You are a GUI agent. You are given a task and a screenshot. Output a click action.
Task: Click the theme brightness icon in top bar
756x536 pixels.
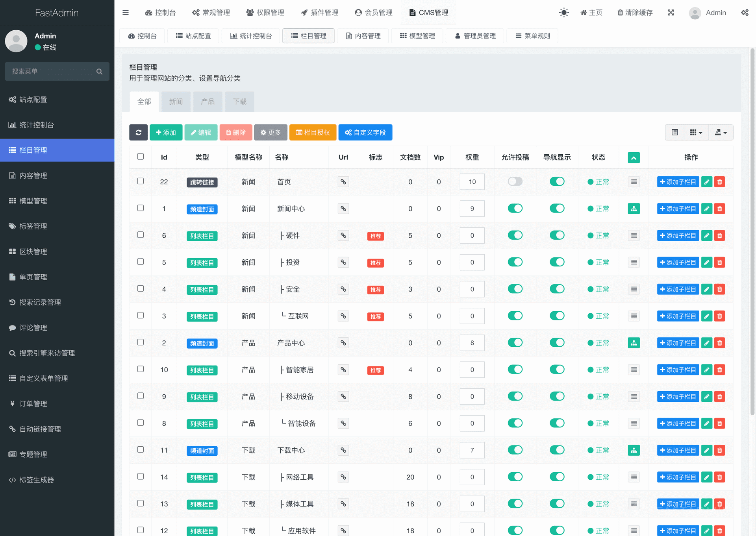[x=564, y=12]
